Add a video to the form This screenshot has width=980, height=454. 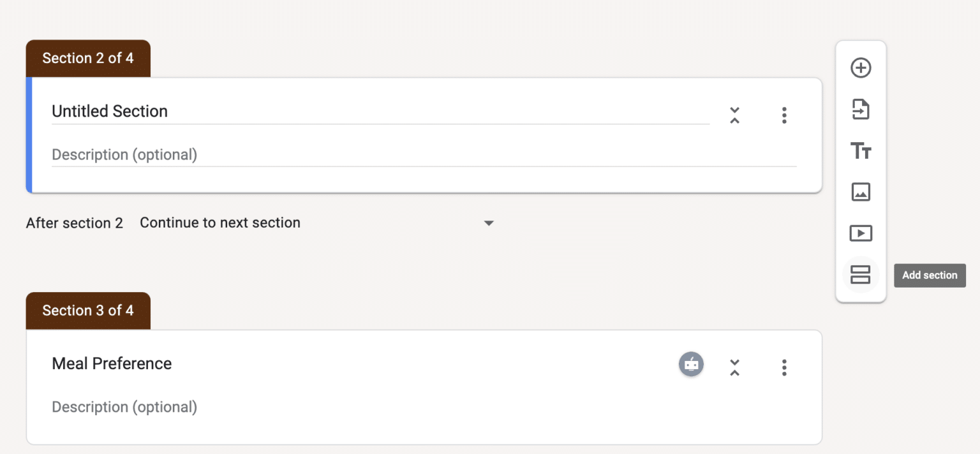861,233
